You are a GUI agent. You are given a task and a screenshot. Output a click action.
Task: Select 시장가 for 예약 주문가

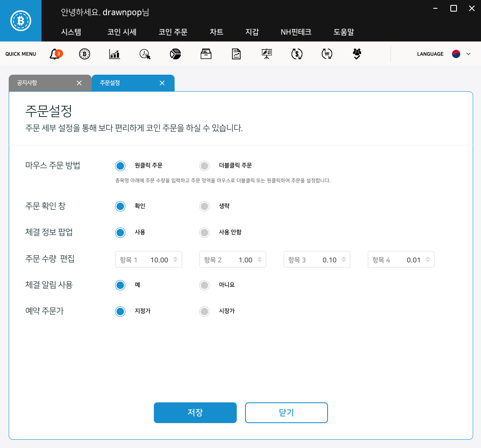[x=204, y=311]
